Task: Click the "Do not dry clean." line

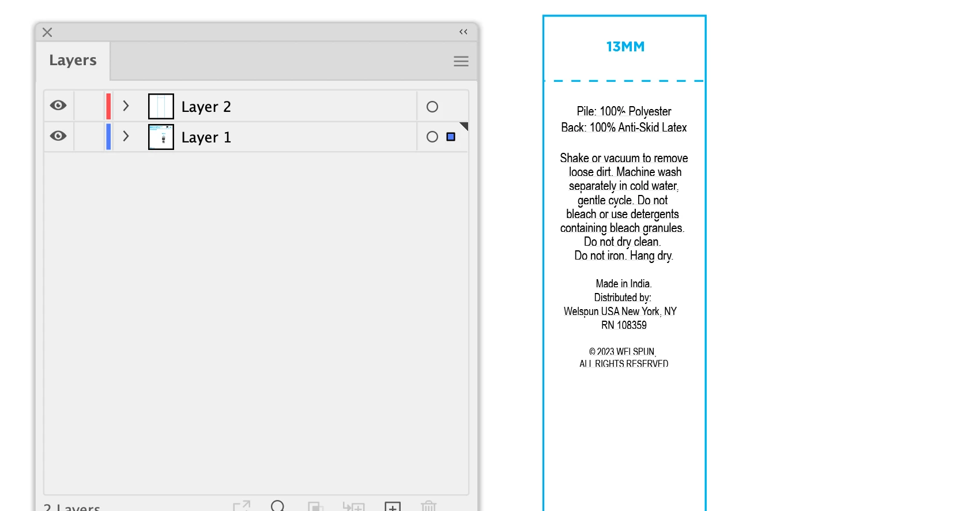Action: click(623, 242)
